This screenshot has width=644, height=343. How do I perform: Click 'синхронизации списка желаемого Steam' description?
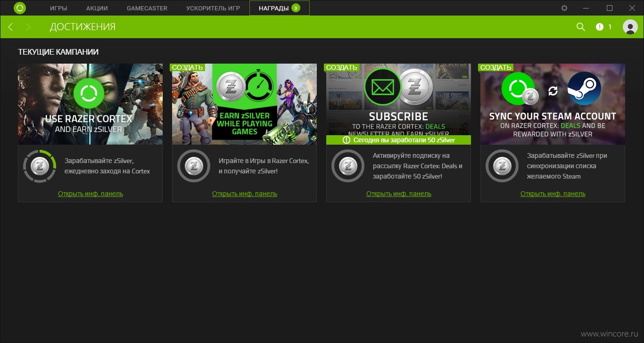567,166
